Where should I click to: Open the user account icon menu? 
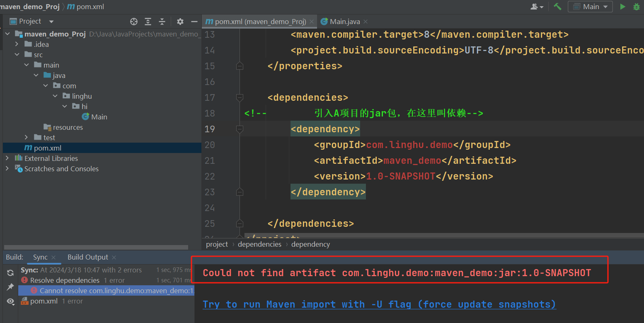537,7
